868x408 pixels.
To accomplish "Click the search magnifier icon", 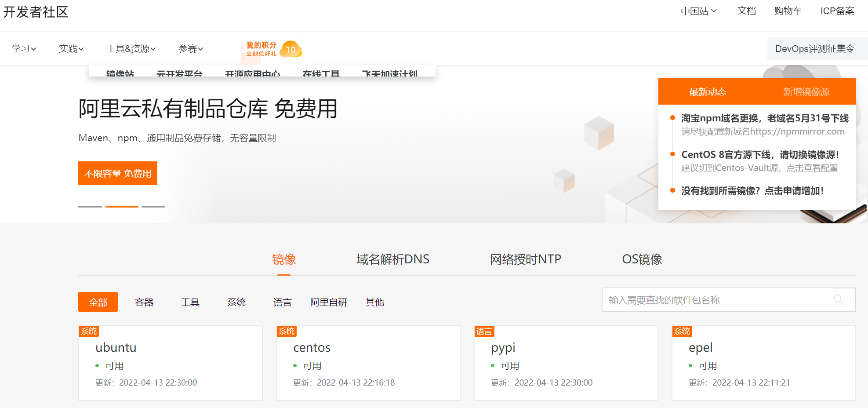I will click(838, 300).
